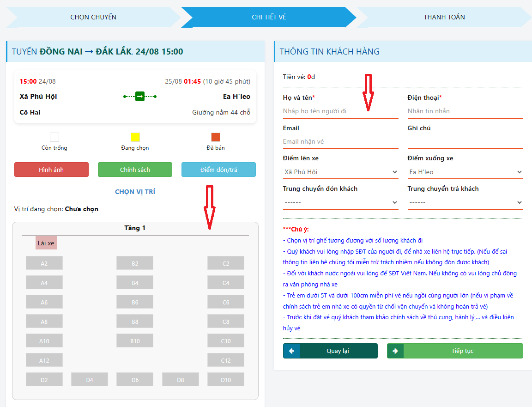Focus the Điện thoại input field
Viewport: 532px width, 407px height.
[465, 111]
